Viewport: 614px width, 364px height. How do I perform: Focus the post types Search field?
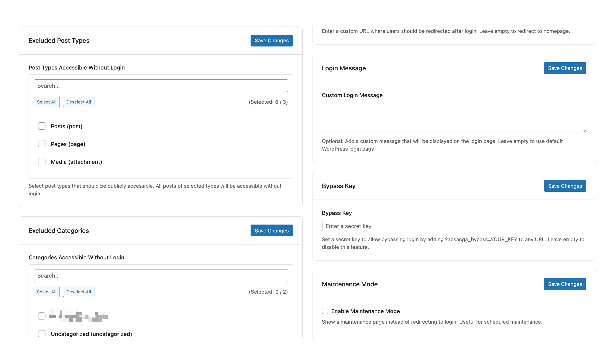[x=161, y=86]
